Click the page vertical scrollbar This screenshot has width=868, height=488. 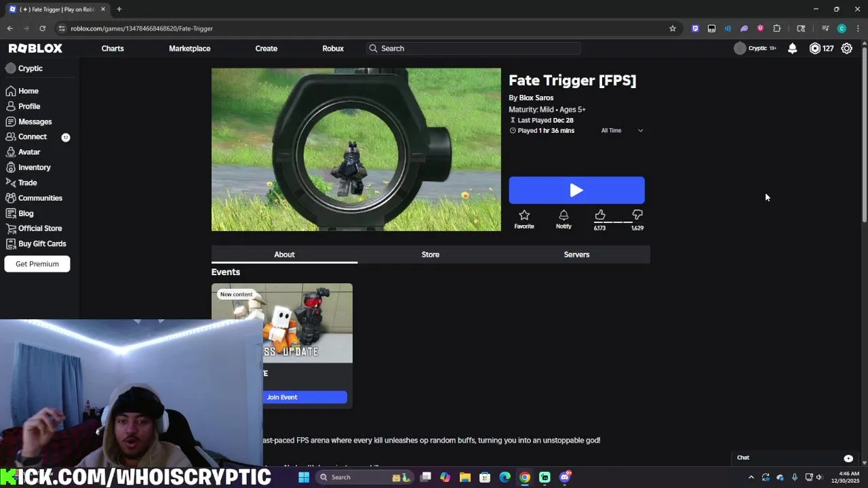(864, 134)
